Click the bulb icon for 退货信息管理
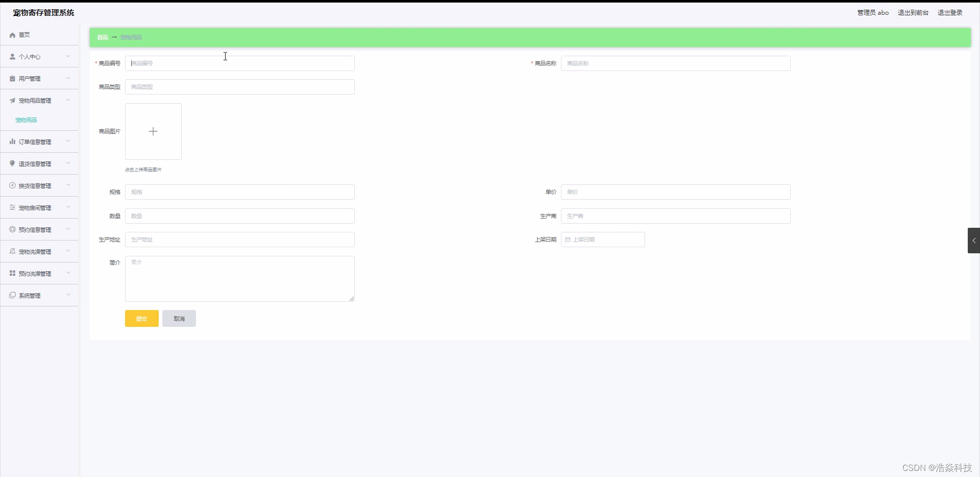Image resolution: width=980 pixels, height=477 pixels. pos(12,163)
